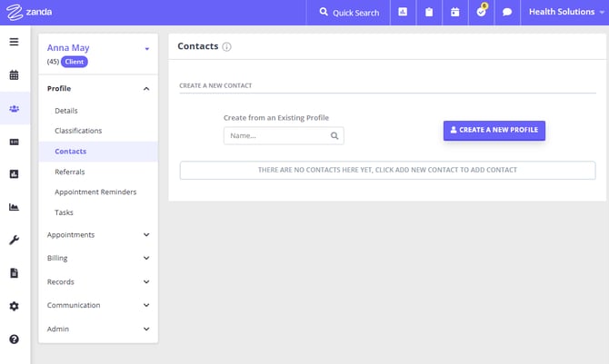Open the help question mark icon
This screenshot has width=609, height=364.
point(14,339)
